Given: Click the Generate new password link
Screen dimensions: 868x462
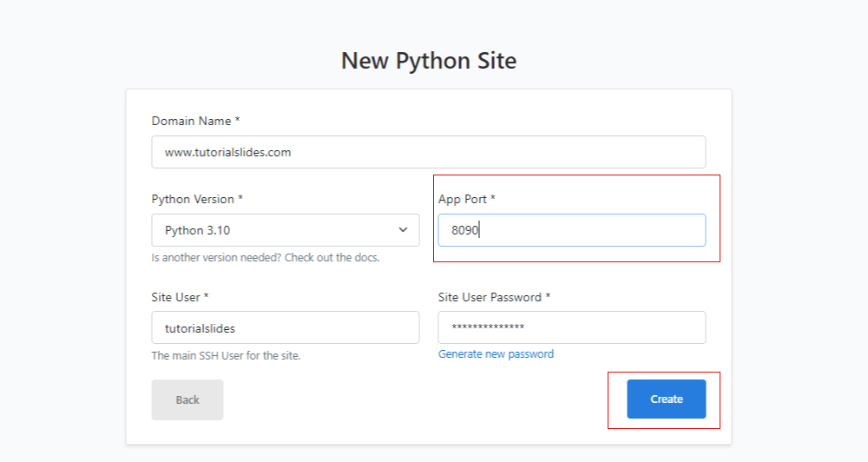Looking at the screenshot, I should [x=496, y=354].
